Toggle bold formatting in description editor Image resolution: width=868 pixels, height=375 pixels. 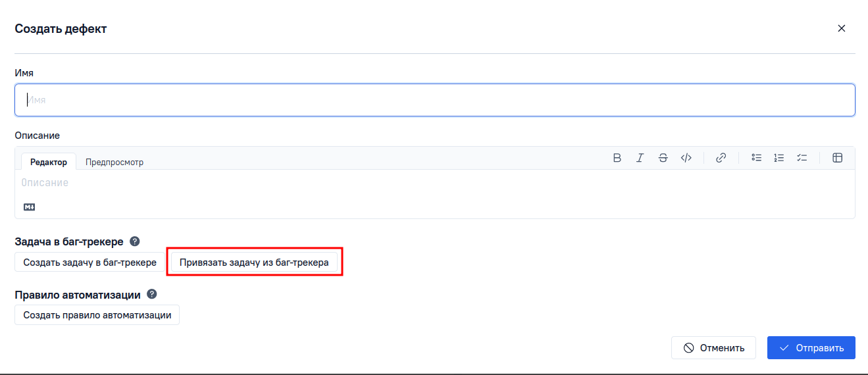[617, 158]
